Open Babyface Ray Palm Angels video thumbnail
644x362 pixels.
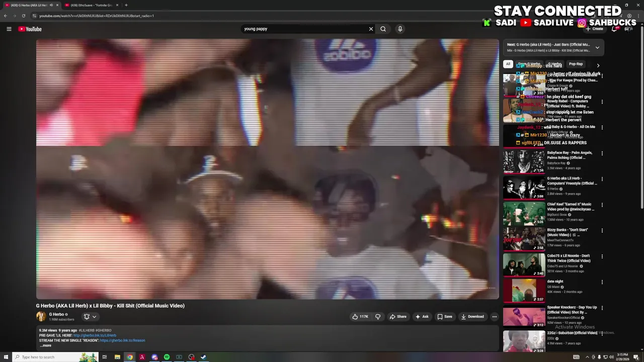click(x=524, y=161)
